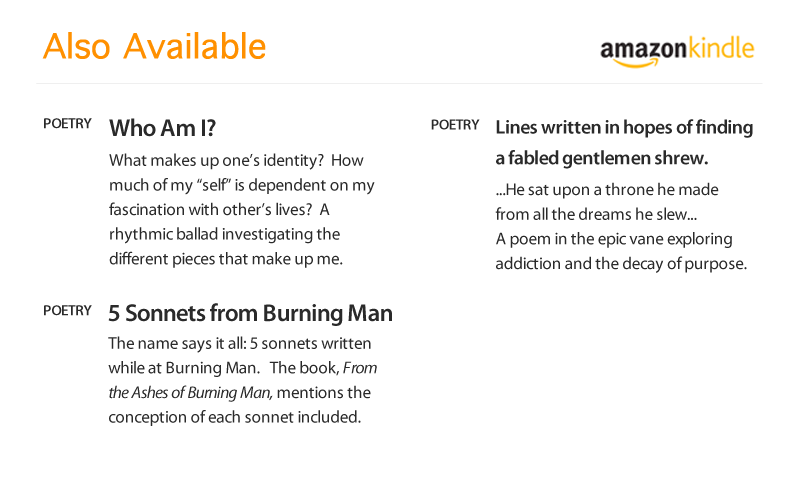The width and height of the screenshot is (800, 486).
Task: Open "Lines written in hopes" poem title
Action: [x=624, y=128]
